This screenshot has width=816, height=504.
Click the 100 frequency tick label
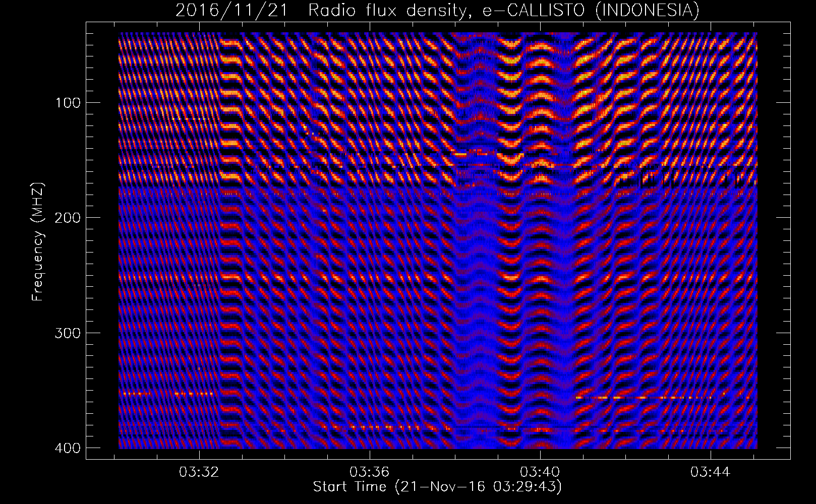(67, 103)
